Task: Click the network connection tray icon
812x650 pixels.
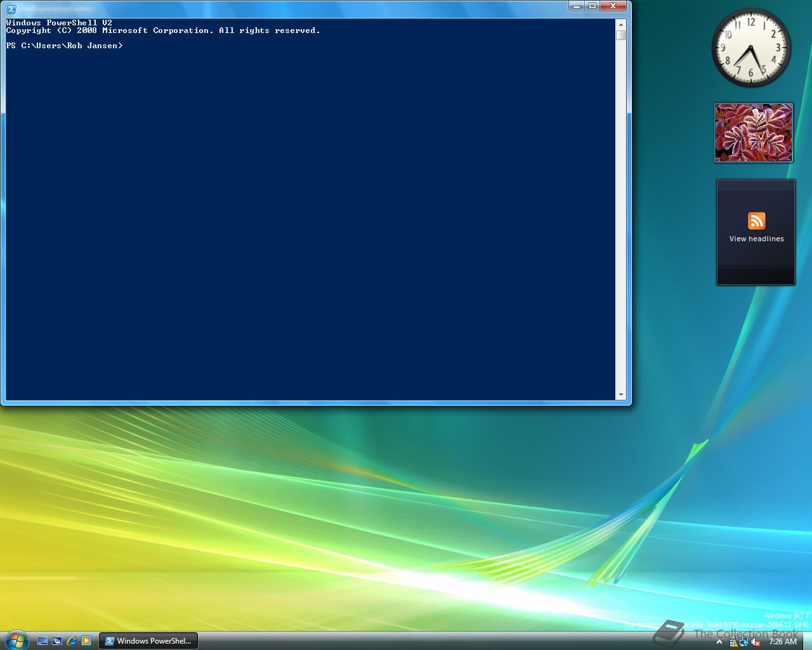Action: (744, 642)
